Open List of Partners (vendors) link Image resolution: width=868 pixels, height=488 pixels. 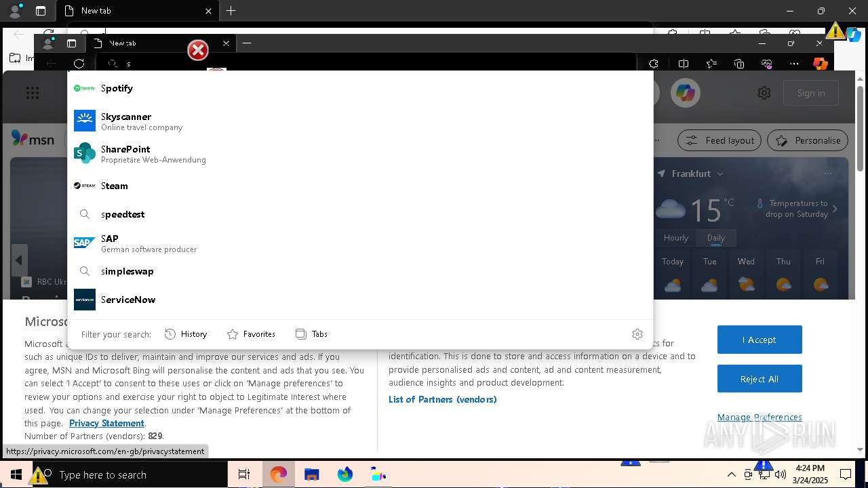(x=443, y=399)
